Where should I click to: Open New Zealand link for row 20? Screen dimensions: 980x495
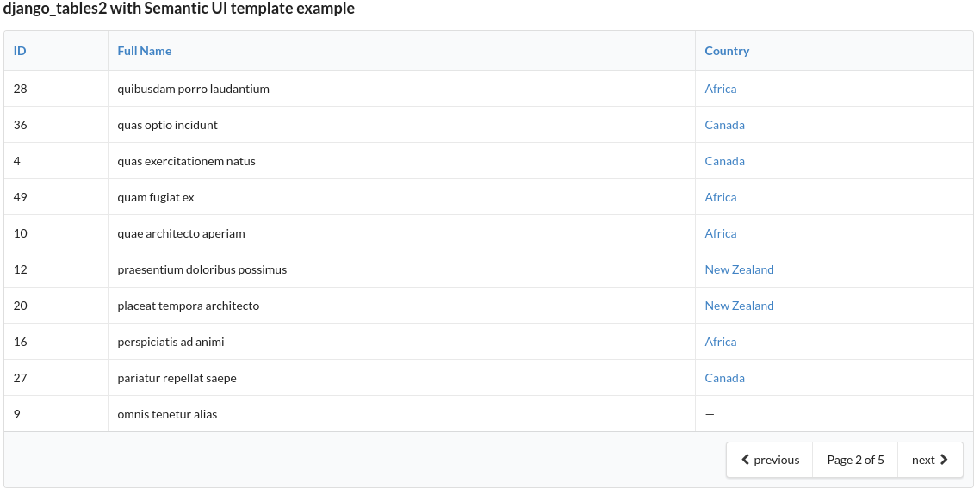point(739,306)
